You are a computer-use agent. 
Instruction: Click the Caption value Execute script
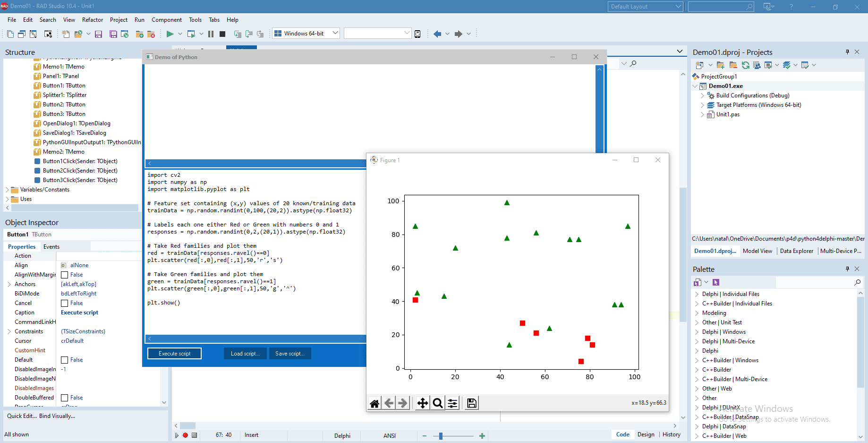coord(79,313)
